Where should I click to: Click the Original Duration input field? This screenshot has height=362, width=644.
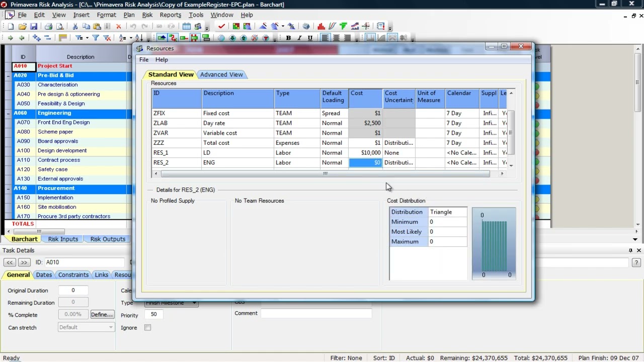click(73, 291)
